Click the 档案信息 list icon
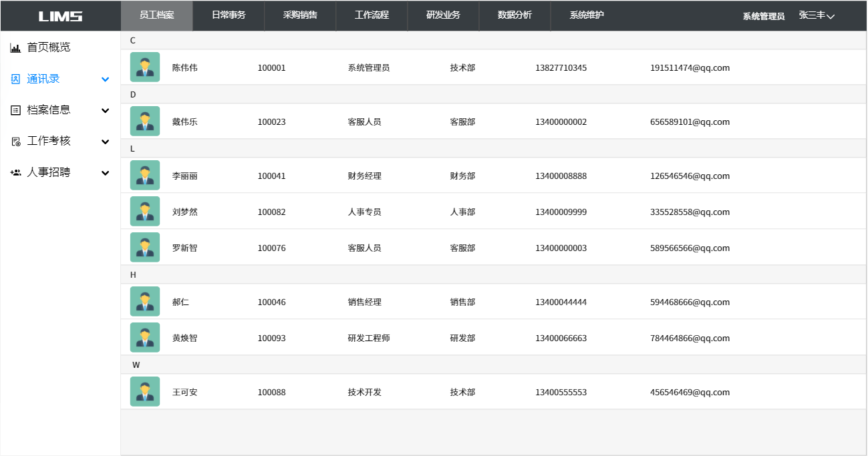The height and width of the screenshot is (456, 868). (15, 110)
